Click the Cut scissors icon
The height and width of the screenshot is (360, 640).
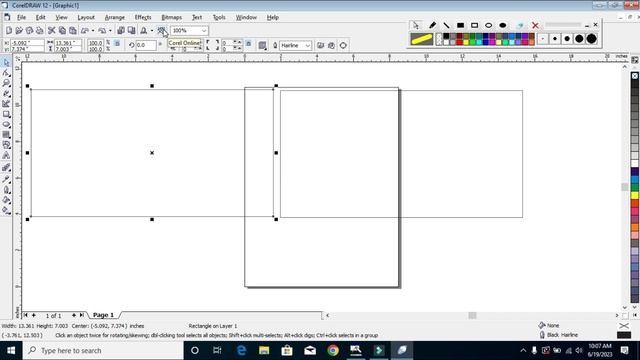click(x=51, y=31)
